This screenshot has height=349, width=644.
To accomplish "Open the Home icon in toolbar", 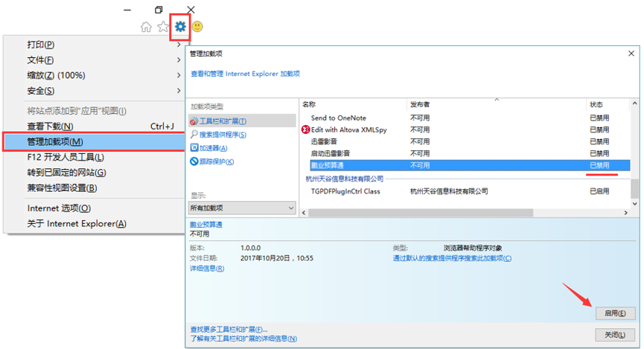I will pyautogui.click(x=147, y=27).
